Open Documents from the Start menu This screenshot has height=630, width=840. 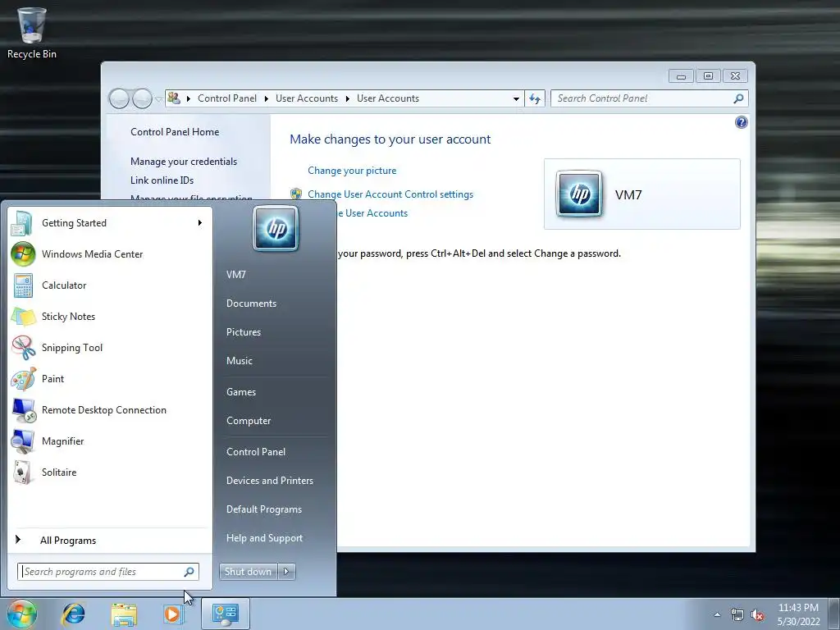(x=251, y=304)
